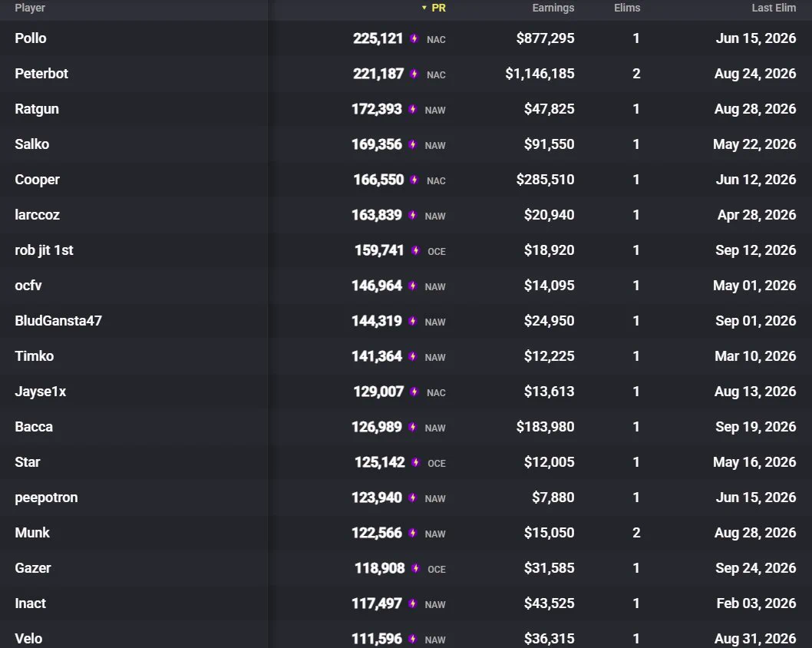Click the lightning icon in larccoz's row
This screenshot has height=648, width=812.
[412, 214]
